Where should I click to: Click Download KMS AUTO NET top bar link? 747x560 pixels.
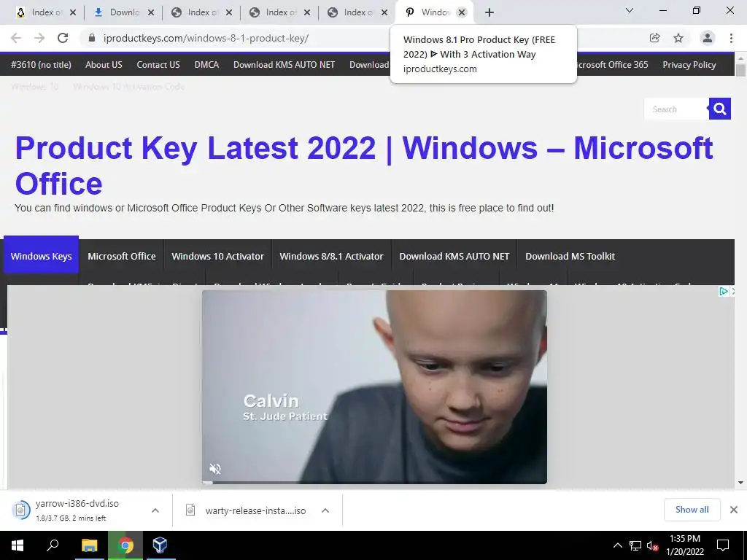[x=284, y=65]
